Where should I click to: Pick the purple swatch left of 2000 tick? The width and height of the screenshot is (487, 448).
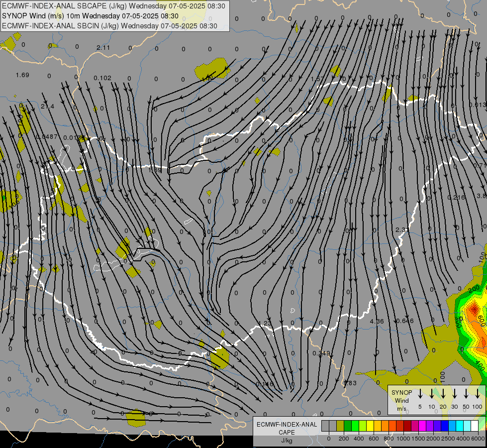point(430,426)
